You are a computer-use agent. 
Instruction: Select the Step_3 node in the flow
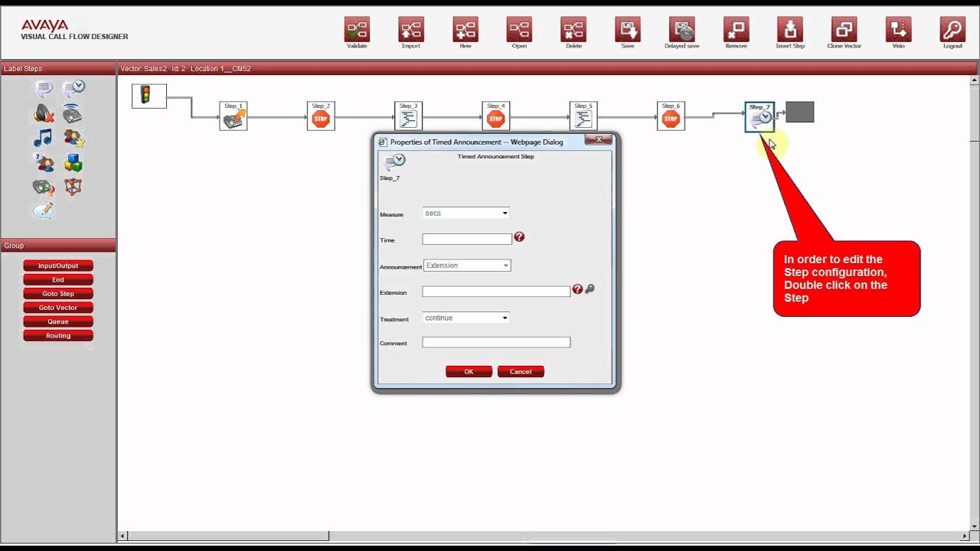[408, 116]
